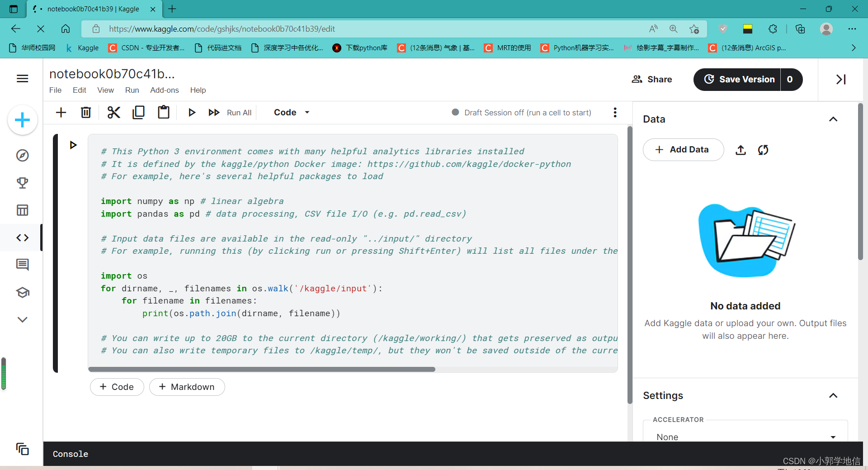Open the Accelerator None dropdown
868x470 pixels.
click(x=745, y=437)
